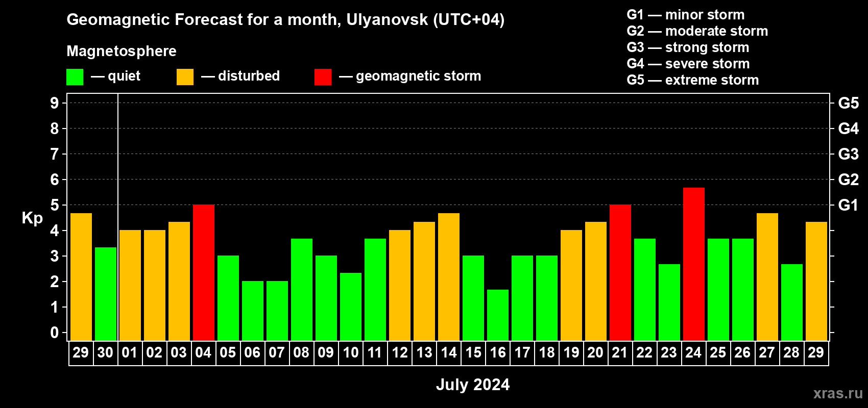
Task: Click the orange bar for day 27
Action: click(767, 277)
